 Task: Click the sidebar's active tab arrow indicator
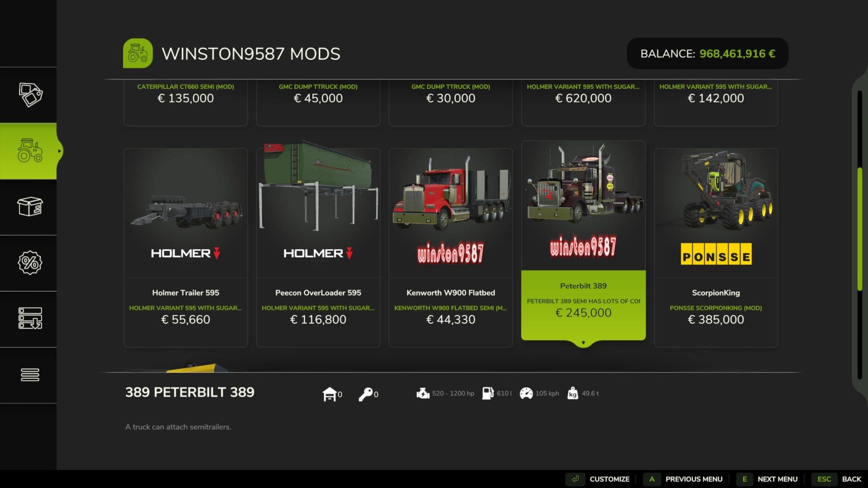pos(60,151)
